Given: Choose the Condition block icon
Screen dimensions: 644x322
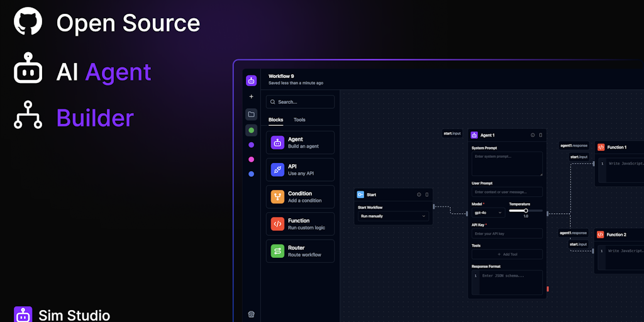Looking at the screenshot, I should click(x=277, y=197).
